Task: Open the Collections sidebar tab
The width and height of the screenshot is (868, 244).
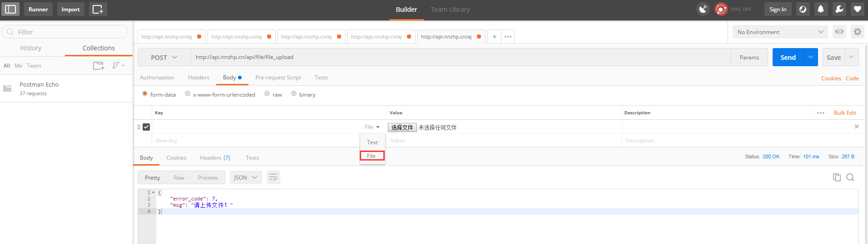Action: coord(99,48)
